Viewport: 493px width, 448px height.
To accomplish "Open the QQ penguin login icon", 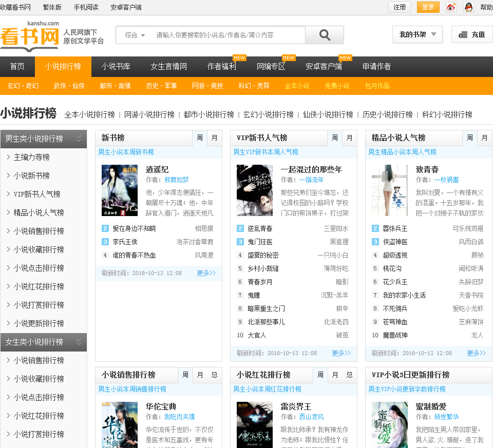I will click(x=468, y=7).
